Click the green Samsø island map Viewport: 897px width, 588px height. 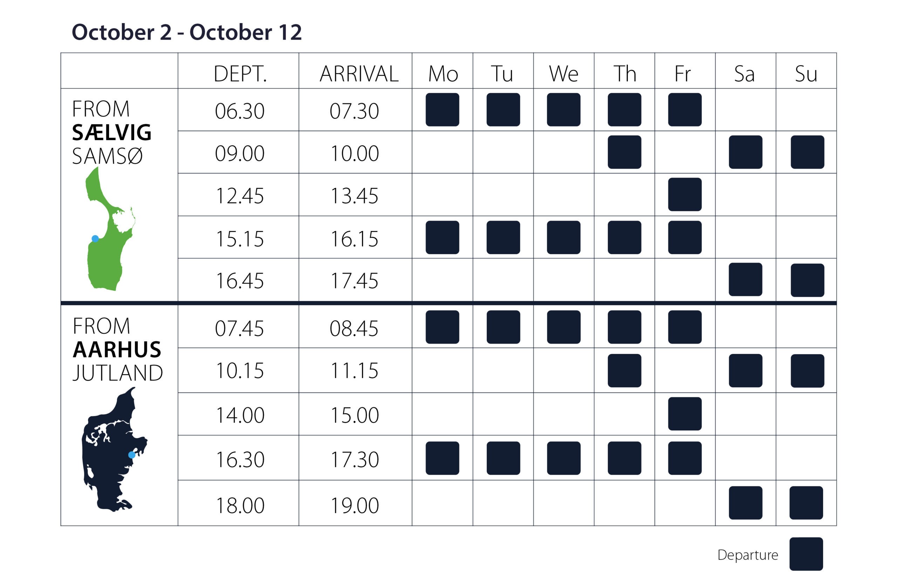coord(110,229)
